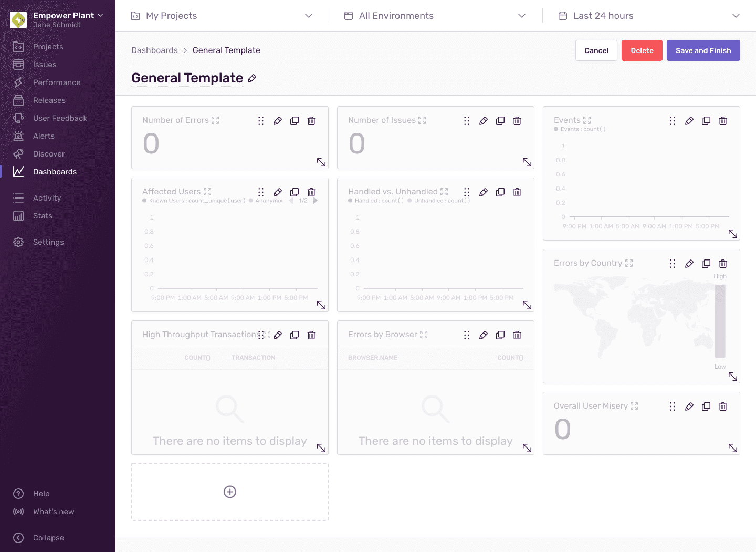Duplicate the Number of Issues widget
Screen dimensions: 756x552
pyautogui.click(x=500, y=121)
